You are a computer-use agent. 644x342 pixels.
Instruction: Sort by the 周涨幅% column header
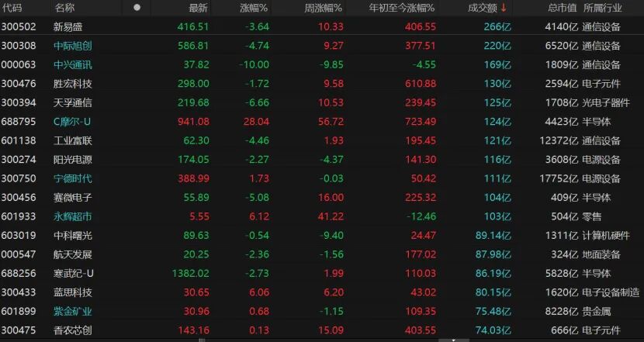(324, 8)
